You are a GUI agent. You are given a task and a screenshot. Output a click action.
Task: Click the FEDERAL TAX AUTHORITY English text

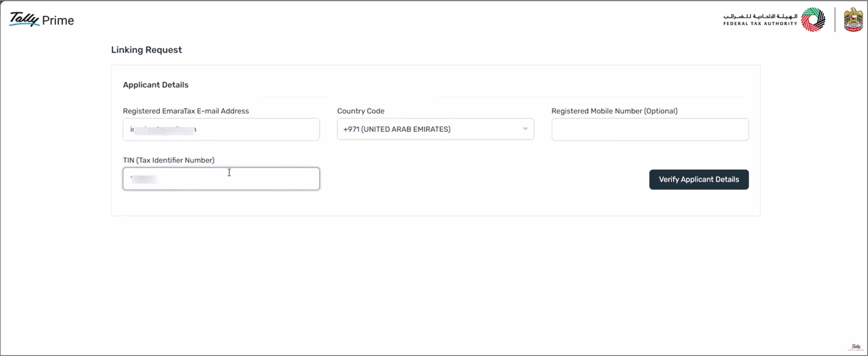pos(760,24)
